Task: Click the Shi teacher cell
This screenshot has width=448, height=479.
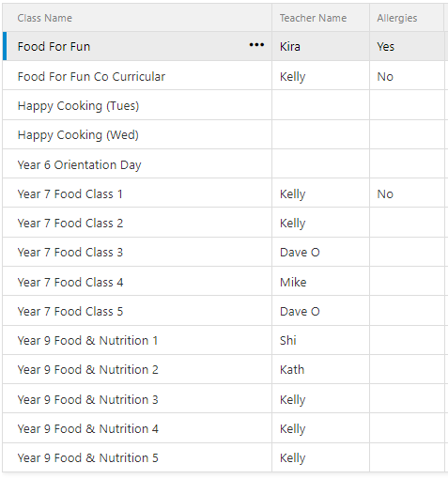Action: click(x=320, y=340)
